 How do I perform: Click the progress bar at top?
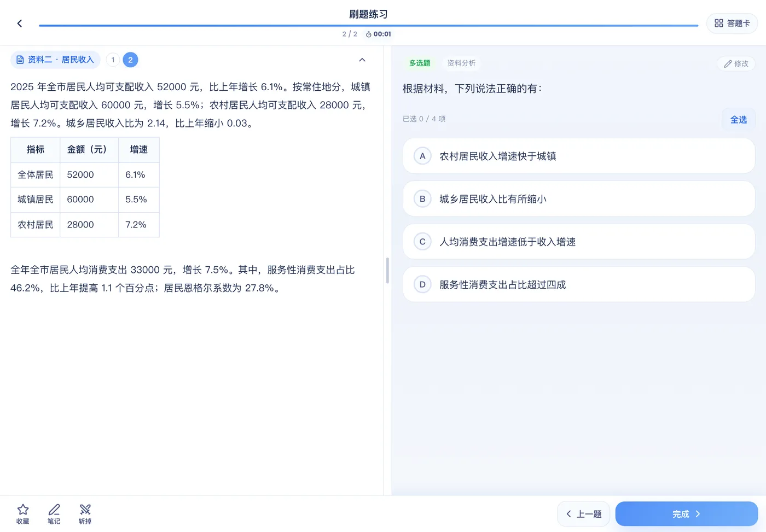click(x=368, y=25)
